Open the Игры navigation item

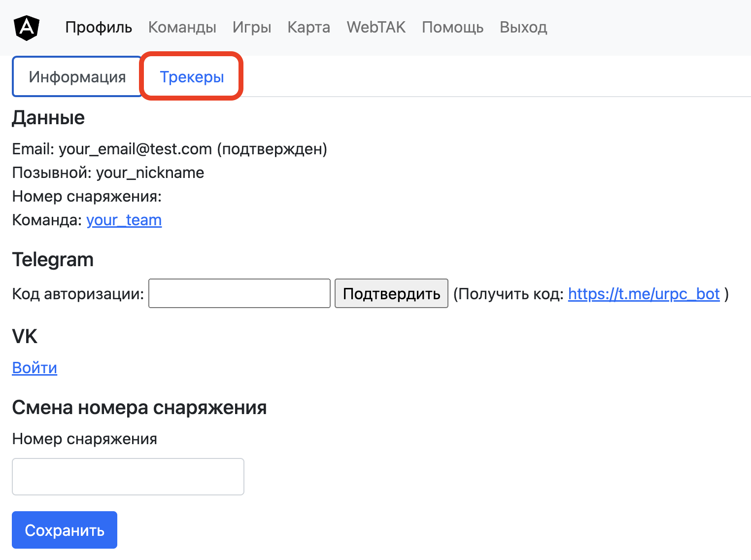tap(252, 28)
